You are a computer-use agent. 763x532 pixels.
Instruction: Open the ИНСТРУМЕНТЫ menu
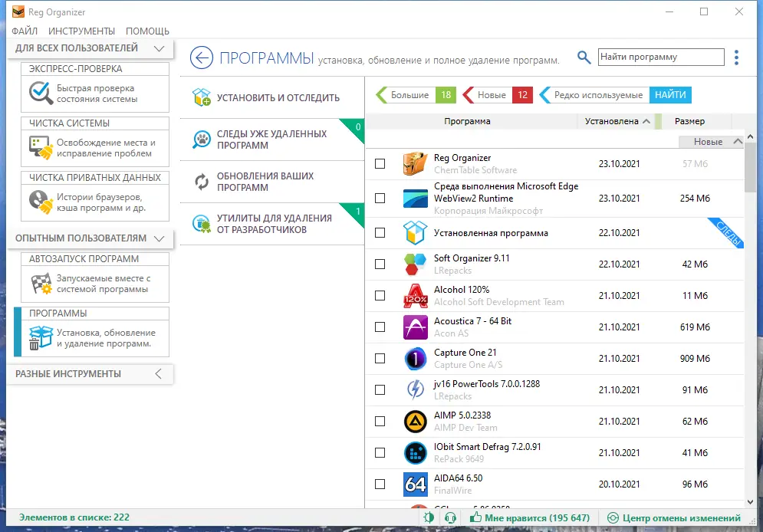pos(82,31)
